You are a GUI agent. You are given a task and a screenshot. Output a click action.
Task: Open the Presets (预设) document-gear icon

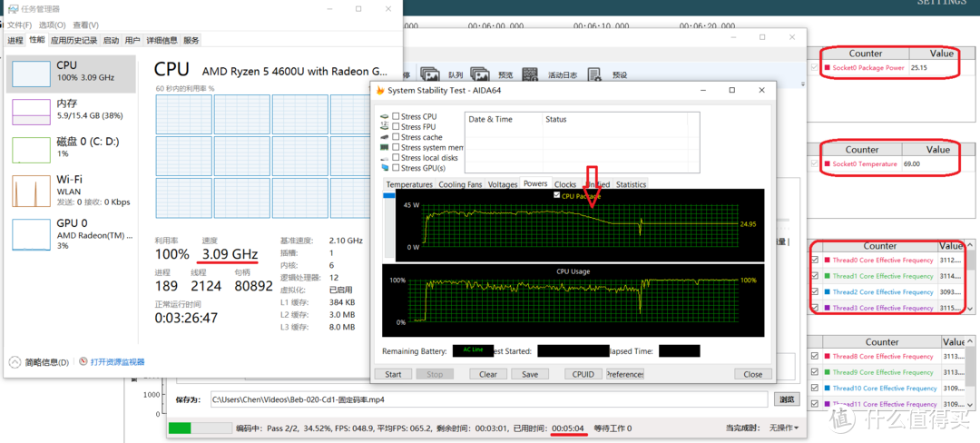pos(594,74)
